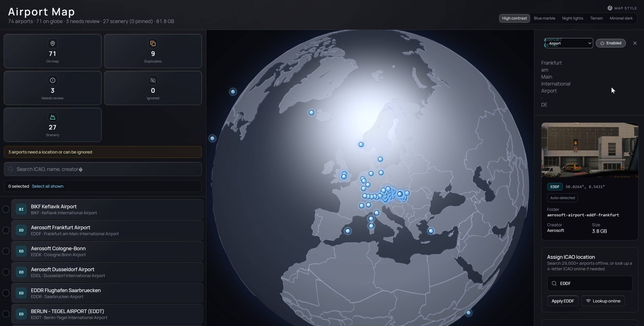The height and width of the screenshot is (326, 644).
Task: Select the crossed-eye icon on the Ignored card
Action: (x=153, y=80)
